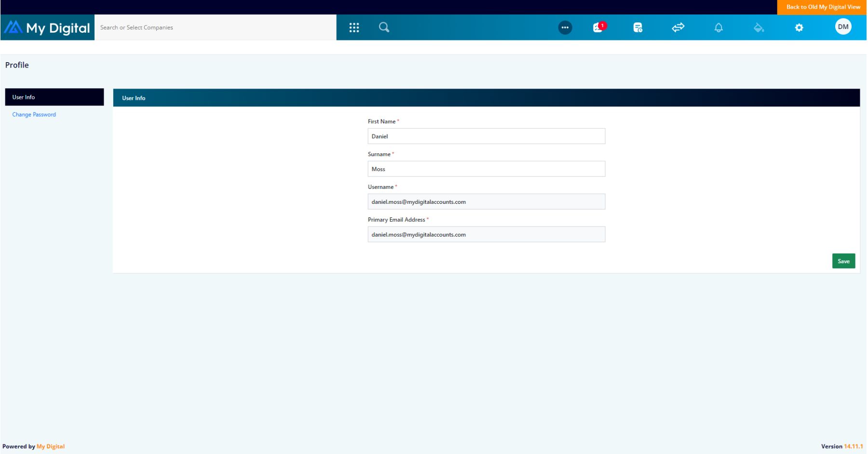Viewport: 868px width, 454px height.
Task: Open the round three-dots more options button
Action: click(565, 27)
